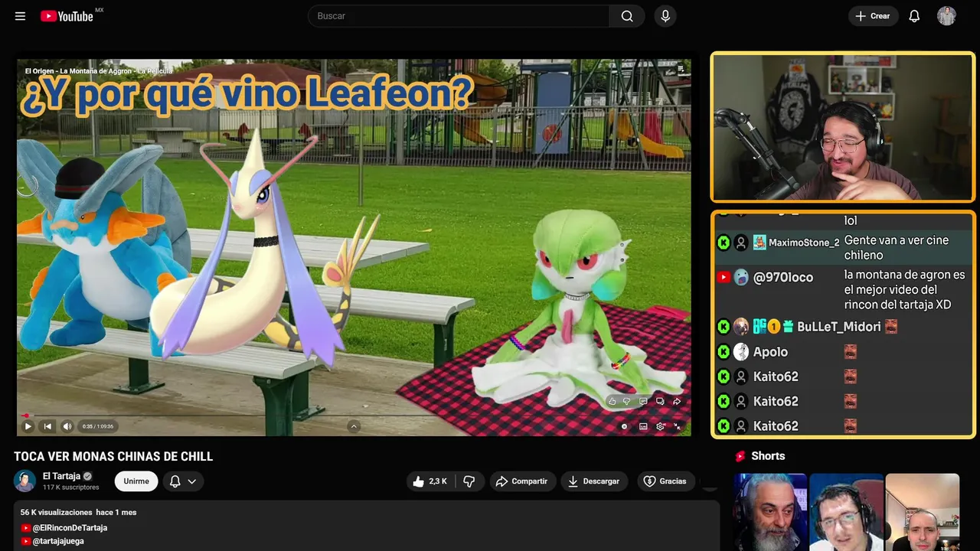
Task: Toggle the autoplay switch in player
Action: (x=625, y=426)
